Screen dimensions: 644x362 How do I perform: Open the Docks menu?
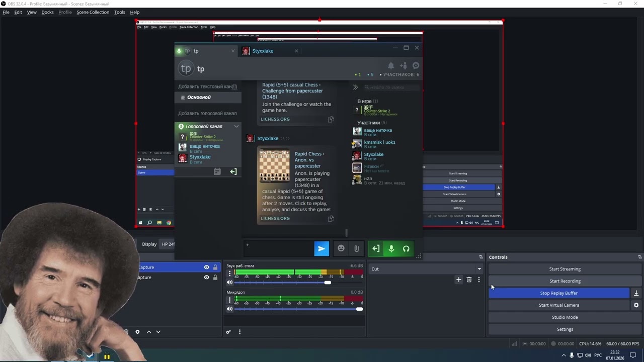(x=47, y=12)
